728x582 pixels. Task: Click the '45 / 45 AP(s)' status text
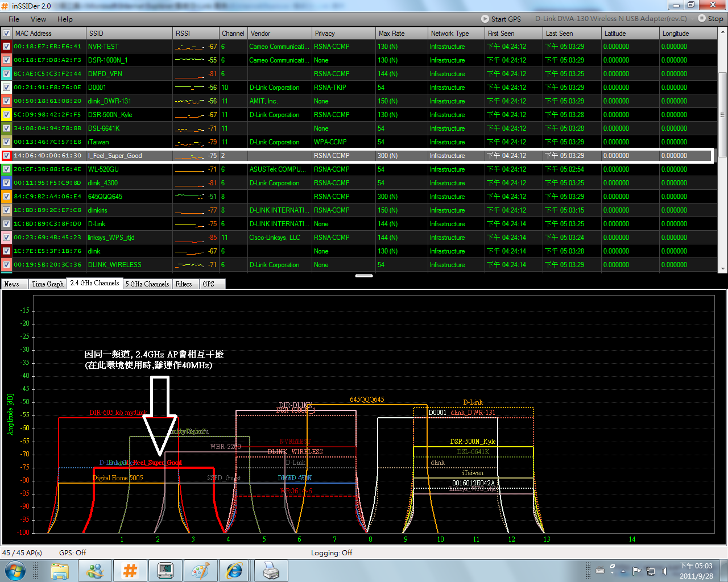point(22,553)
